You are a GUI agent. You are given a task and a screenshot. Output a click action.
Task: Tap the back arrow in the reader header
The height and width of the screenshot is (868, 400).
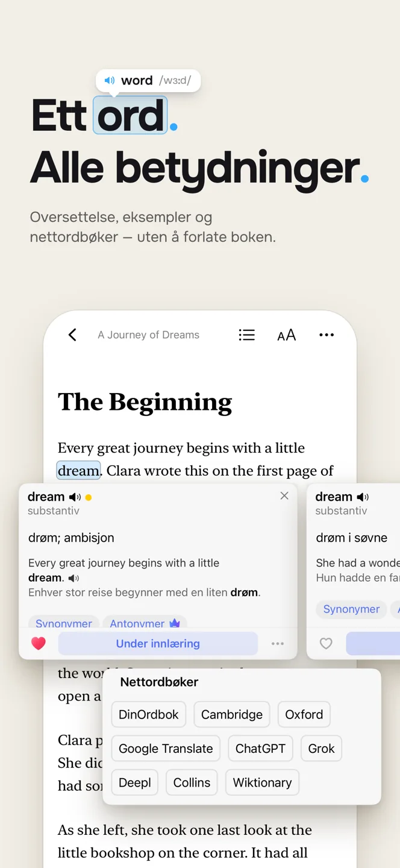(x=72, y=335)
